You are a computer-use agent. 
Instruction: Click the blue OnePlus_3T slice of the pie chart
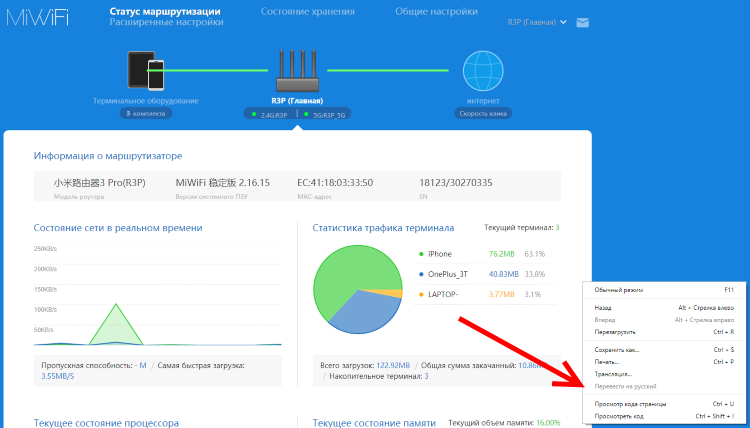coord(368,313)
